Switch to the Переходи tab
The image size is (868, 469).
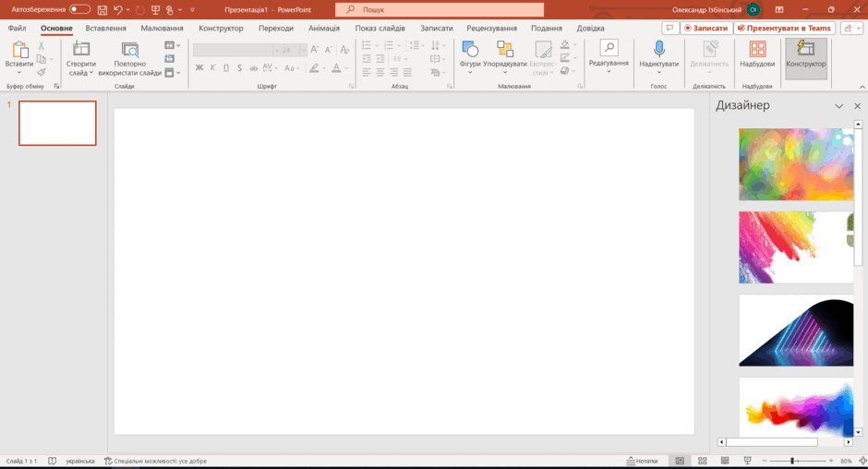[x=276, y=29]
